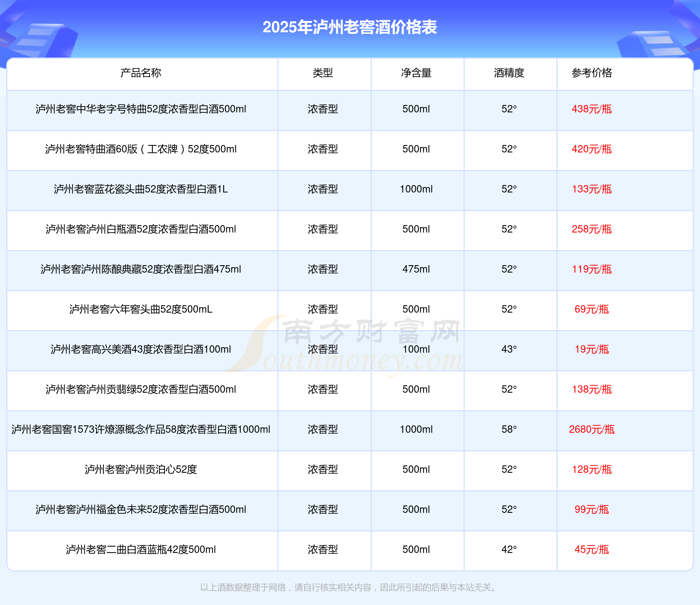This screenshot has width=700, height=605.
Task: Click the 420元/瓶 price
Action: point(592,149)
